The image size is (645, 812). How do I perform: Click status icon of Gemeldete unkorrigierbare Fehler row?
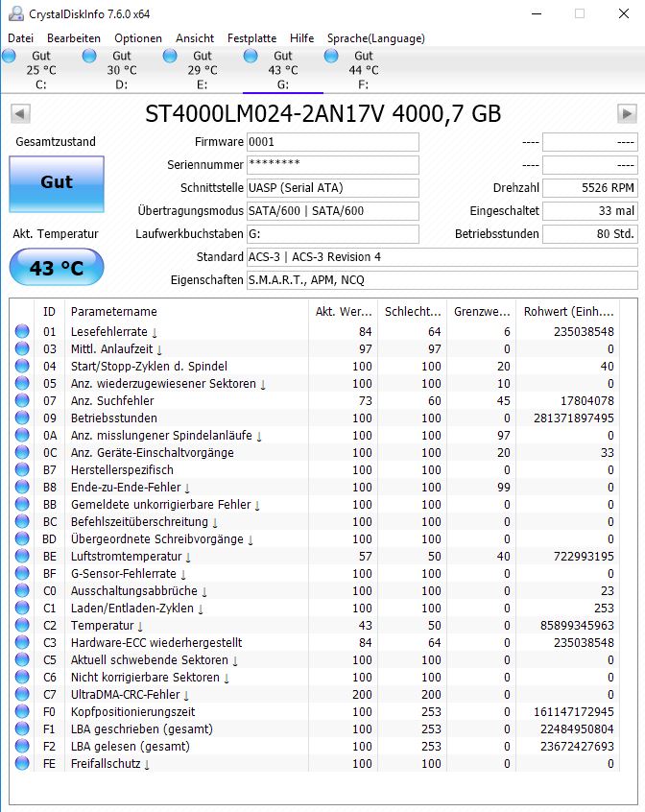[22, 504]
